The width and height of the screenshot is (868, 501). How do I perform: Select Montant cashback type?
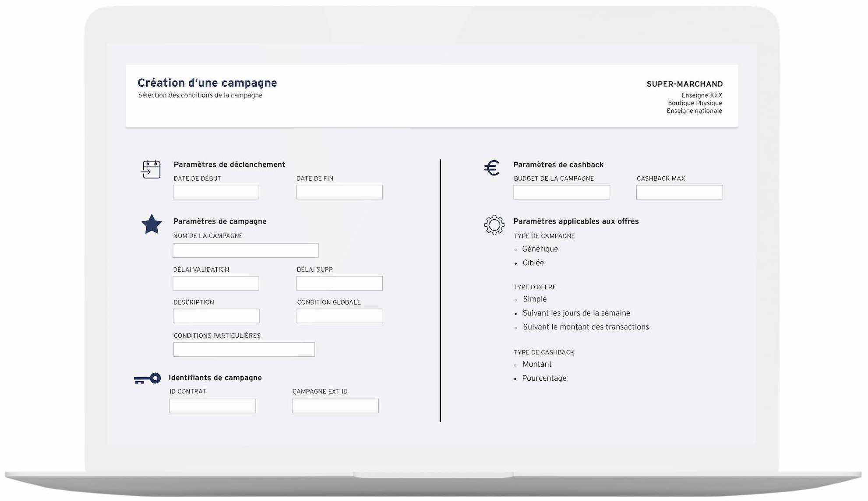tap(533, 364)
